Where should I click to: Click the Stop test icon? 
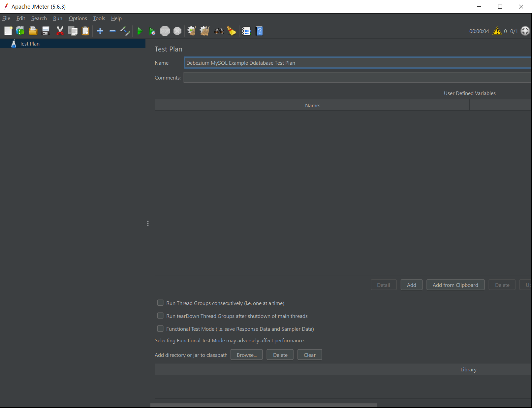165,31
